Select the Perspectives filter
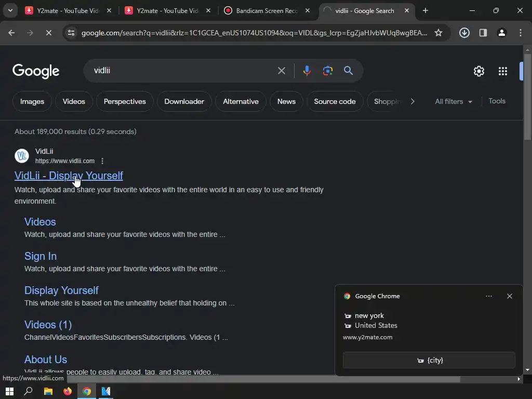 click(x=125, y=101)
